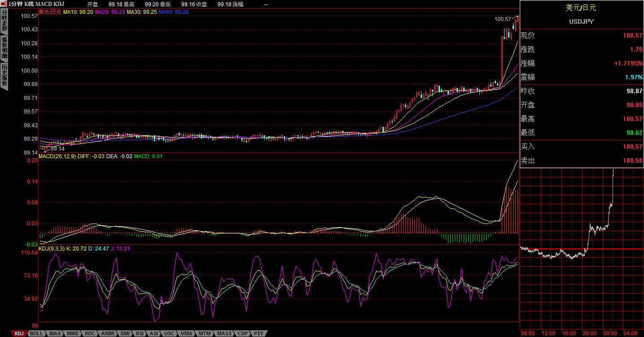Switch to the PSY indicator tab
The width and height of the screenshot is (644, 337).
258,334
